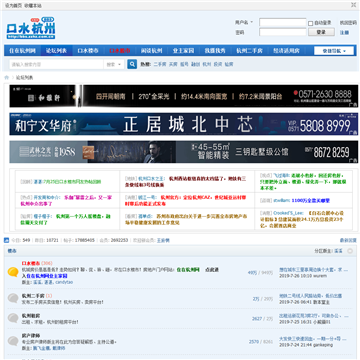This screenshot has width=360, height=360.
Task: Open the 杭州租房 forum title
Action: click(31, 316)
